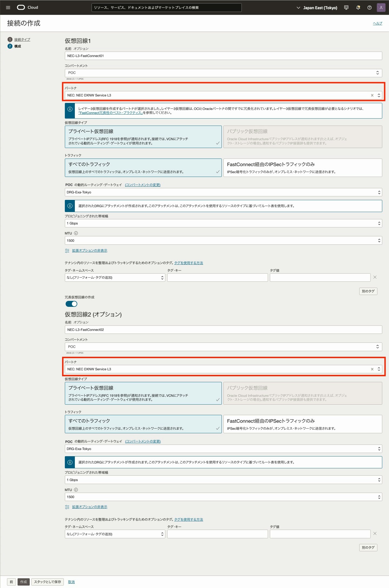Image resolution: width=389 pixels, height=588 pixels.
Task: Open DRG-Exa-Tokyo gateway dropdown for circuit 2
Action: pos(223,449)
